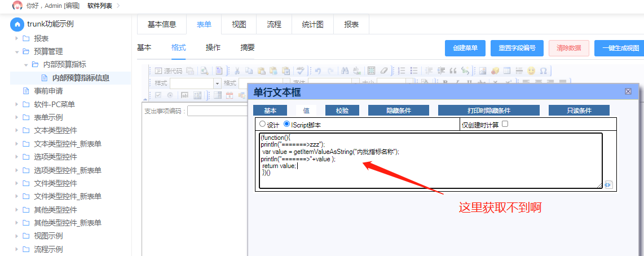644x256 pixels.
Task: Click the user avatar next to 你好
Action: [17, 6]
